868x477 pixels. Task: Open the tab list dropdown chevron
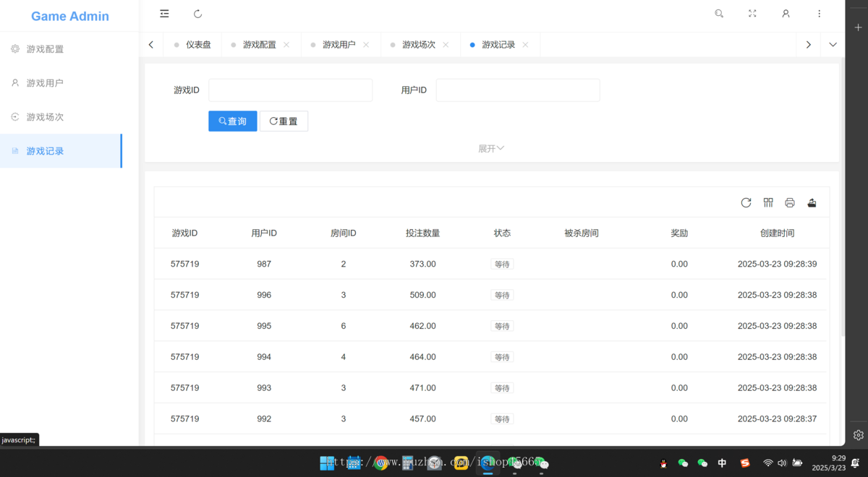[x=833, y=45]
